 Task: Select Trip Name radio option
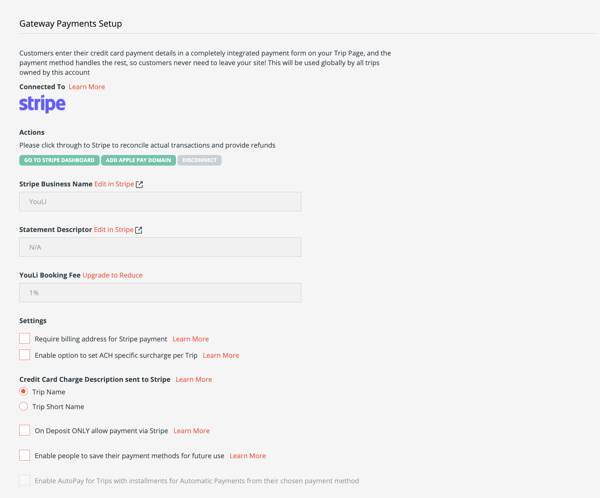coord(23,391)
